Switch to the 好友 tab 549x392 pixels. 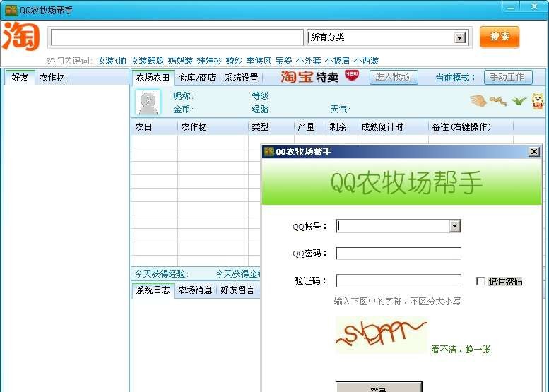click(x=20, y=78)
